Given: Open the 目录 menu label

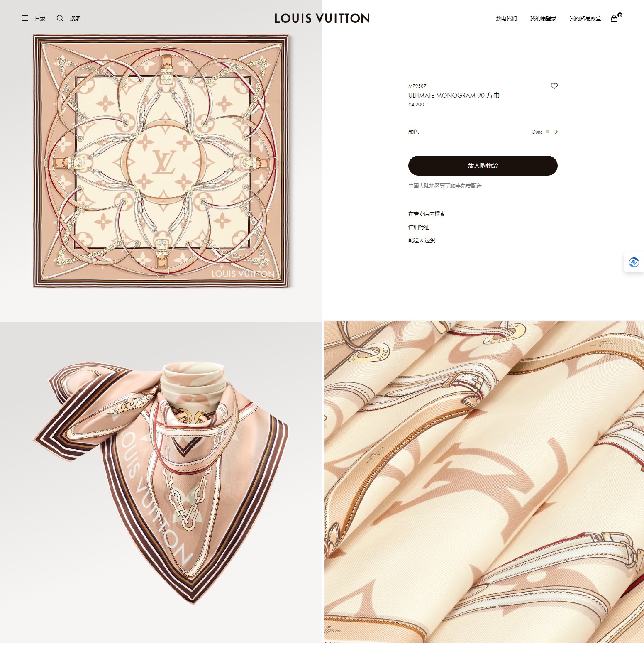Looking at the screenshot, I should pyautogui.click(x=40, y=18).
